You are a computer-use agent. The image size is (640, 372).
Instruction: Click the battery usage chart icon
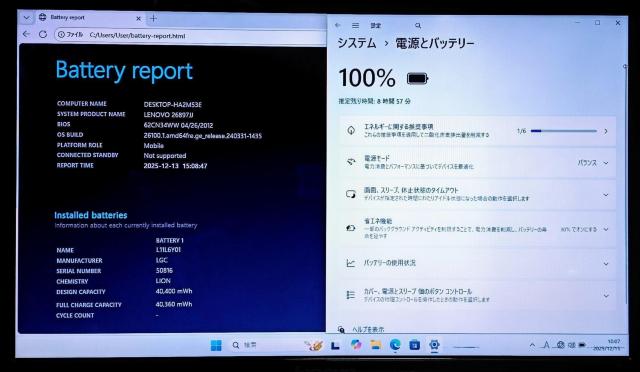351,263
